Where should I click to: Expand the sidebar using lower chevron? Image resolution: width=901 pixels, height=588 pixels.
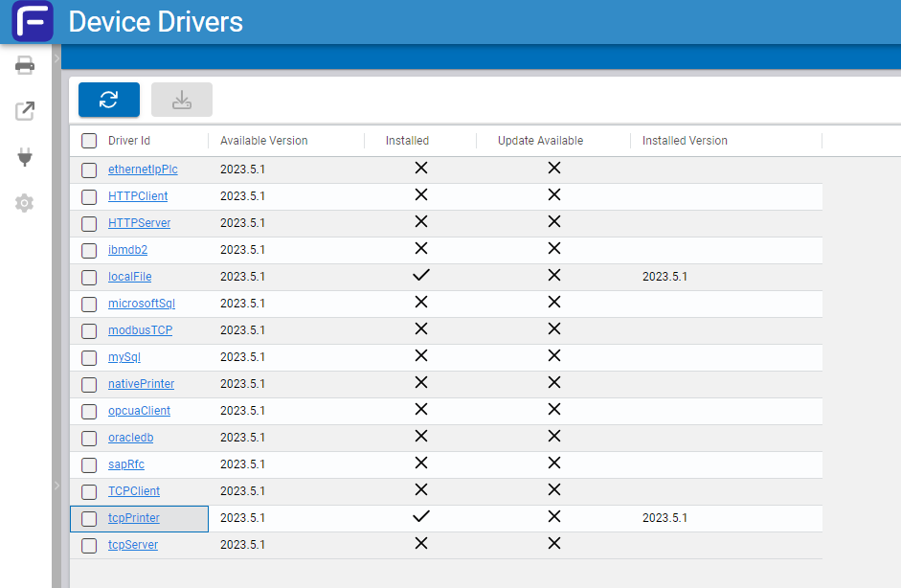56,486
